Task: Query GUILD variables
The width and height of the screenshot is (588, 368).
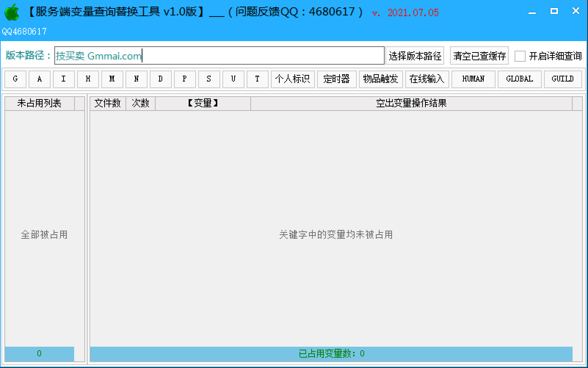Action: tap(563, 79)
